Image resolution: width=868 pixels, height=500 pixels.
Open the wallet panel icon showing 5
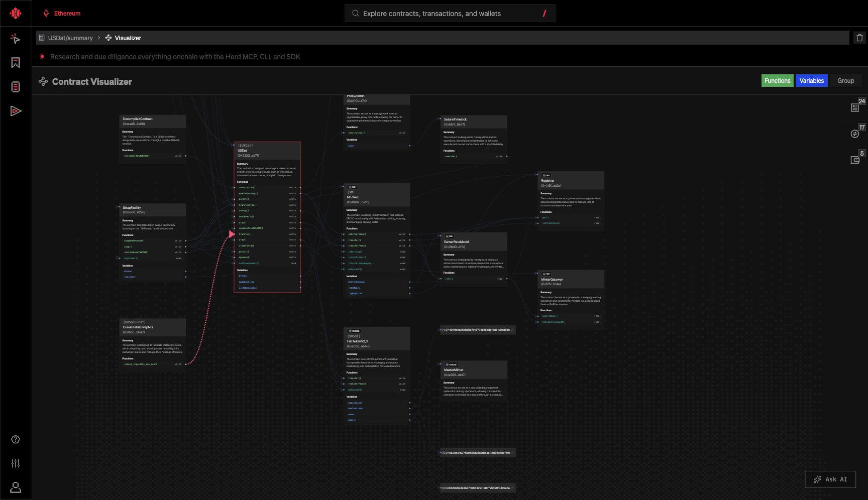point(856,159)
